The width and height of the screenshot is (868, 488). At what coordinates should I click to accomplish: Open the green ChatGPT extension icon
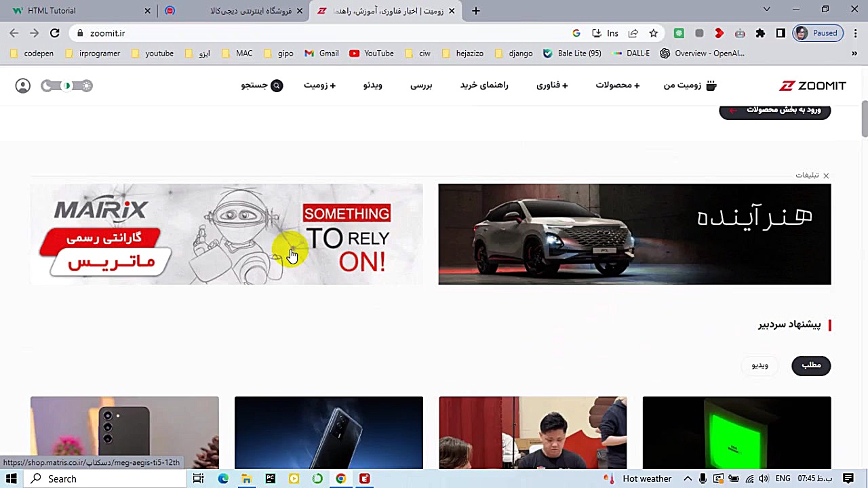click(679, 33)
